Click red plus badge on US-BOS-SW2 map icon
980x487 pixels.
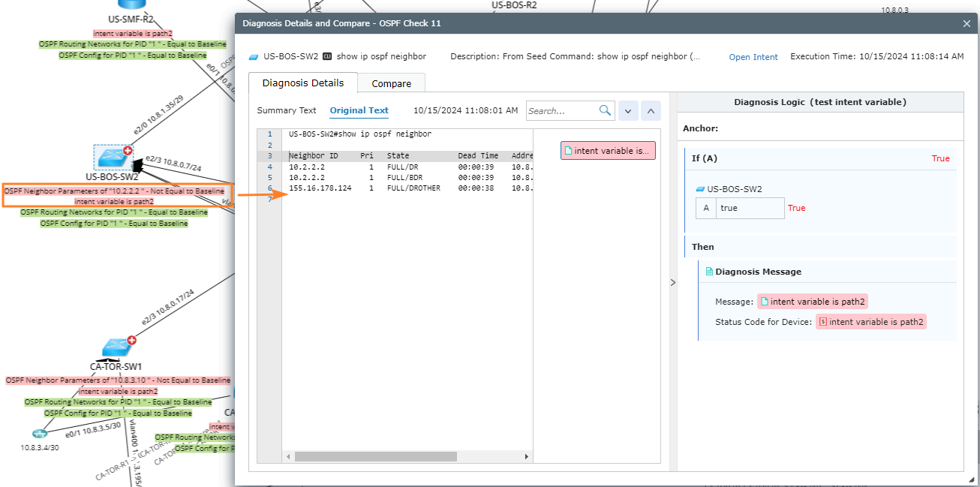coord(128,150)
